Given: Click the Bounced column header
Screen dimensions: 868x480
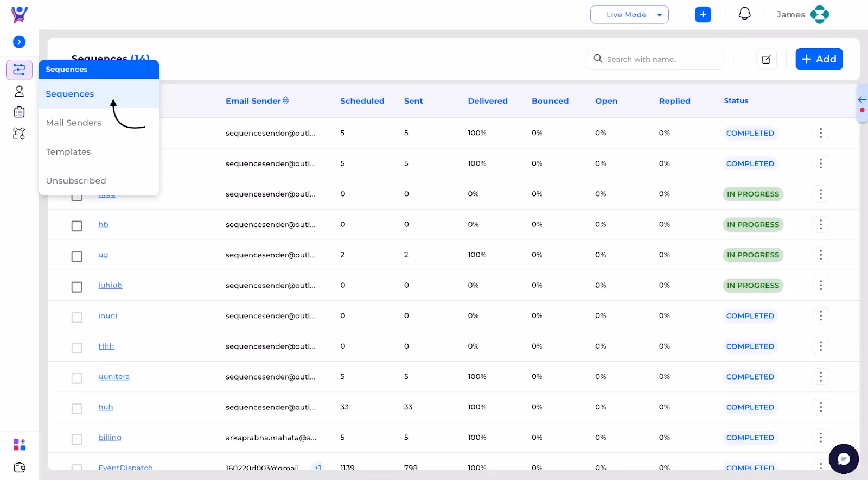Looking at the screenshot, I should click(x=550, y=101).
